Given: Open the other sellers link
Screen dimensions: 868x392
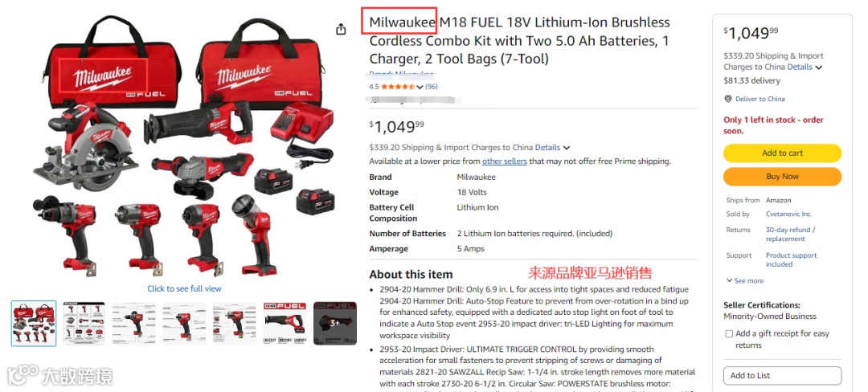Looking at the screenshot, I should tap(504, 161).
